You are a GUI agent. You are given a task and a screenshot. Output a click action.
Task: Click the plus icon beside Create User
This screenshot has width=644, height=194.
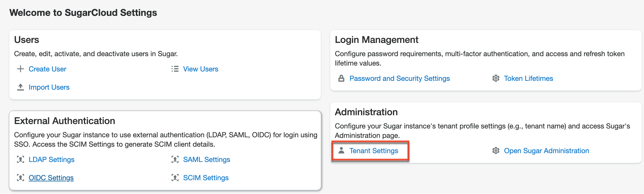point(21,69)
